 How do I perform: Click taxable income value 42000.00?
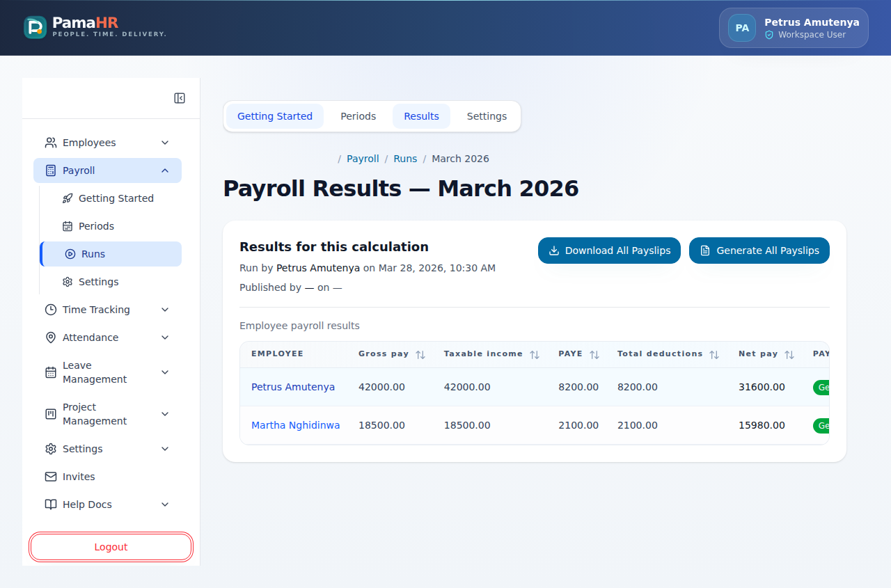467,387
